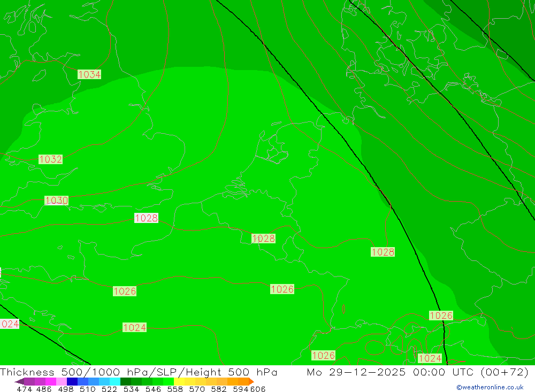Image resolution: width=535 pixels, height=392 pixels.
Task: Click the 594 value in the legend
Action: coord(241,389)
